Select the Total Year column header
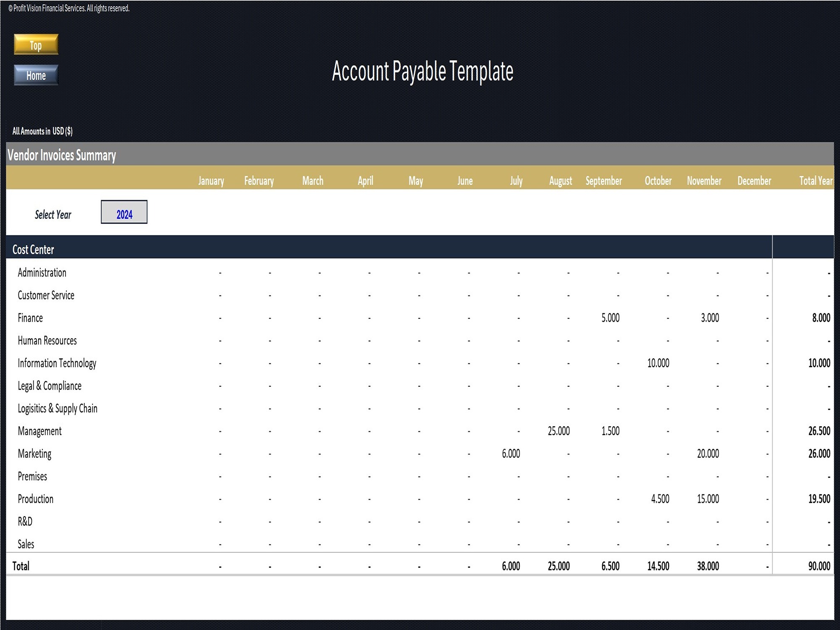 point(815,181)
